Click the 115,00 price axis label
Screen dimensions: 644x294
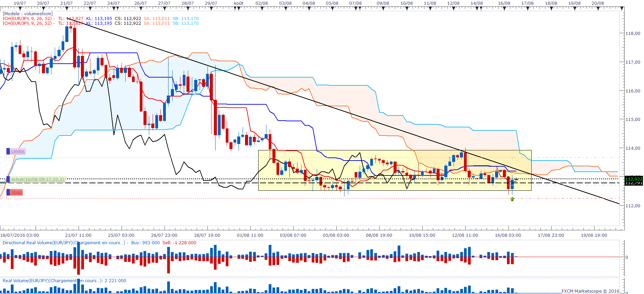tap(633, 120)
